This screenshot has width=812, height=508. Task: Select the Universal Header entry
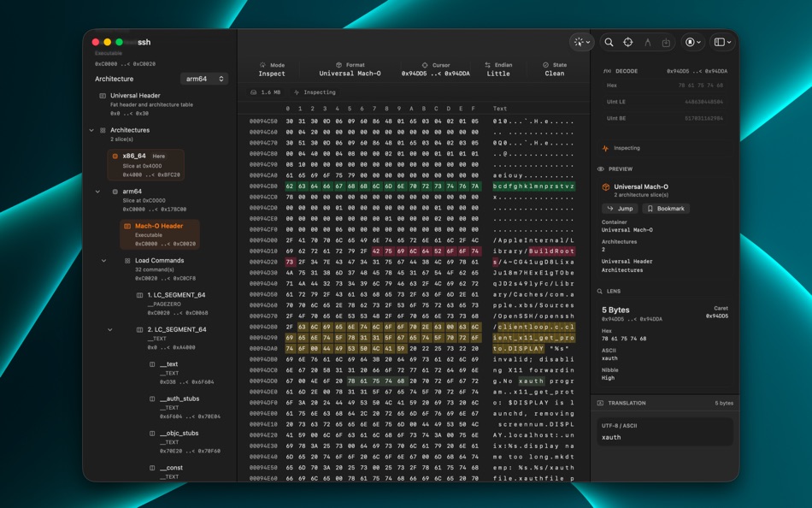[x=151, y=104]
